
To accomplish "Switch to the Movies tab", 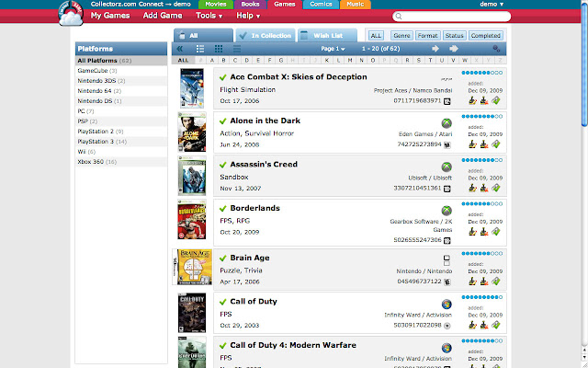I will pyautogui.click(x=216, y=5).
